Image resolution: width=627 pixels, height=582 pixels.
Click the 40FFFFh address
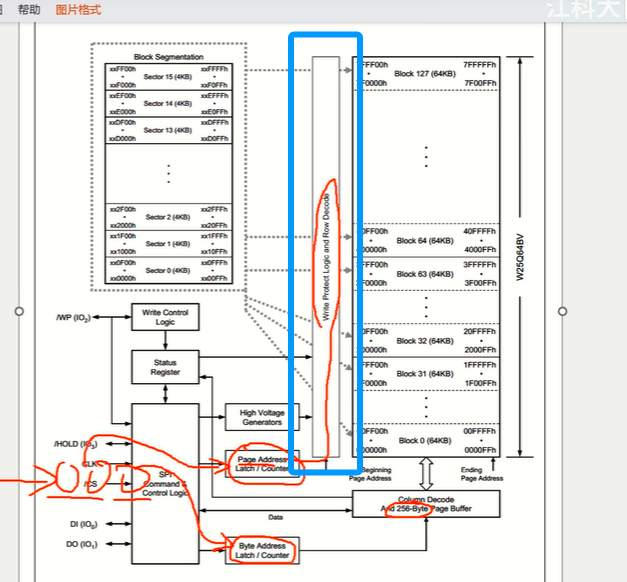(480, 232)
